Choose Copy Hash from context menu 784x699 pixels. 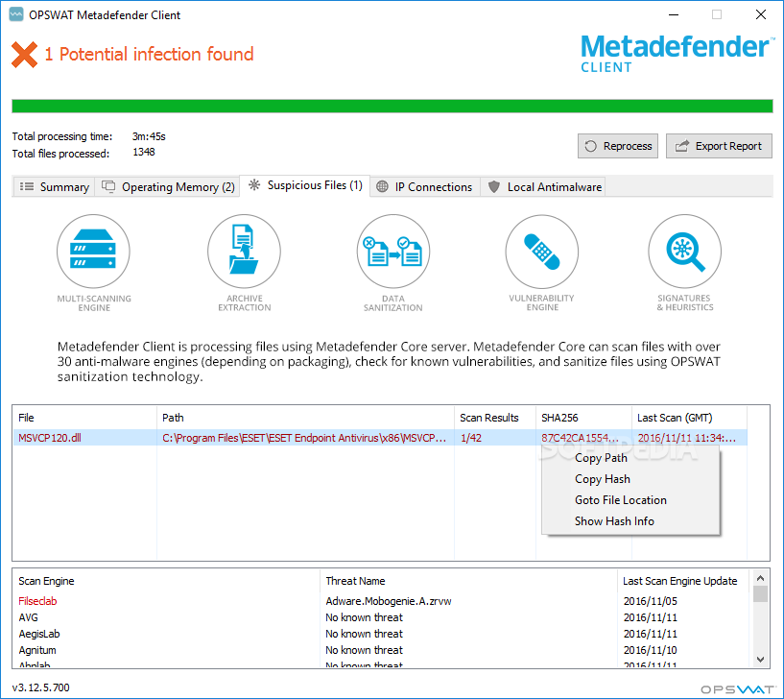(631, 479)
